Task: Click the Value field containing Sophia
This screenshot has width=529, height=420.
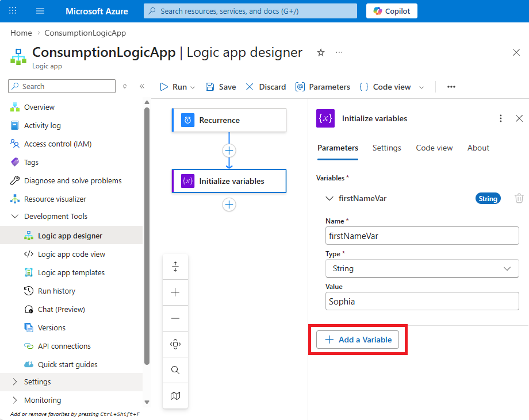Action: [422, 301]
